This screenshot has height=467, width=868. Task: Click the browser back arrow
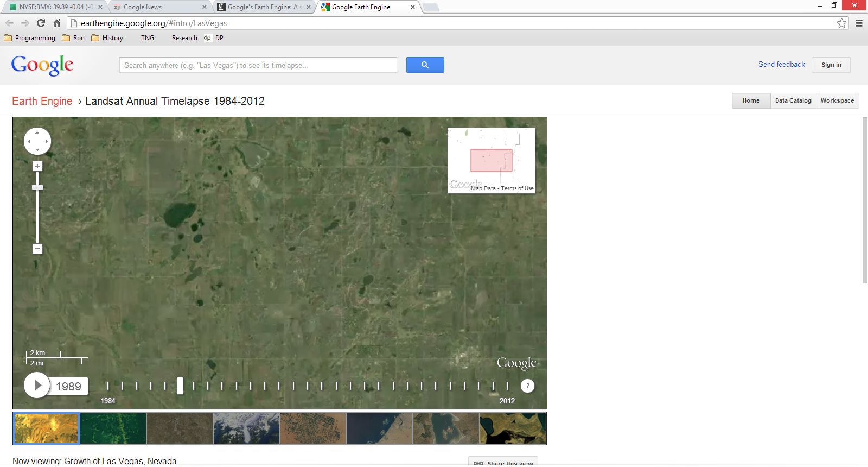coord(9,23)
